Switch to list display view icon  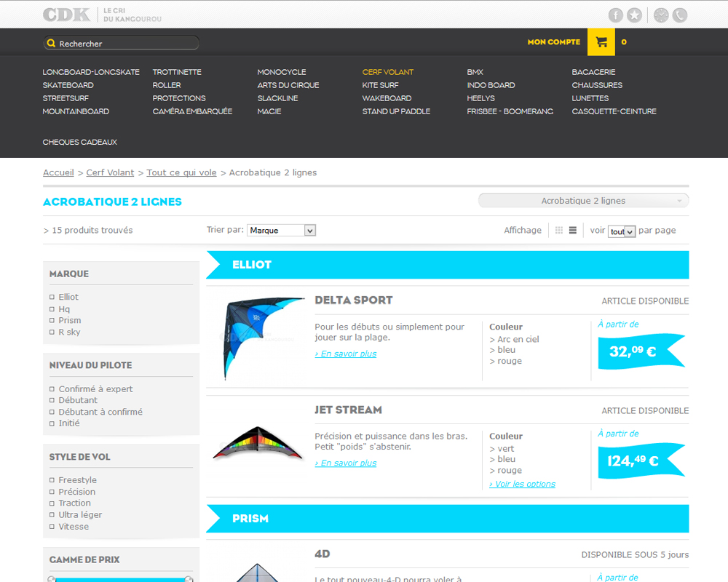[x=573, y=230]
